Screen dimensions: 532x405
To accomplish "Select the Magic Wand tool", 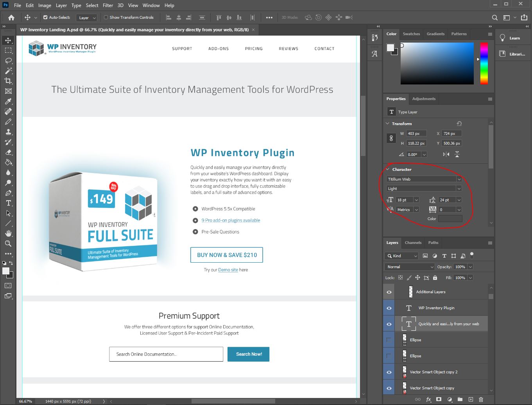I will tap(8, 71).
